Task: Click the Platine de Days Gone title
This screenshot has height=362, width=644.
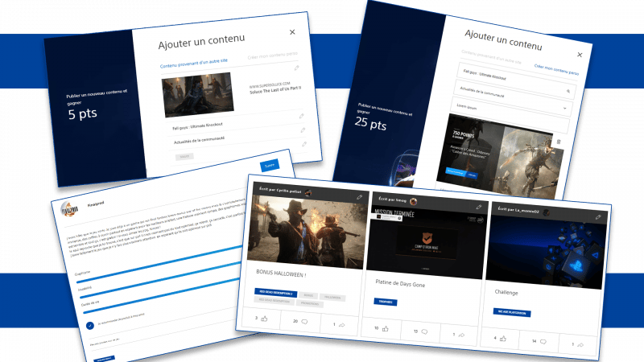Action: [400, 283]
